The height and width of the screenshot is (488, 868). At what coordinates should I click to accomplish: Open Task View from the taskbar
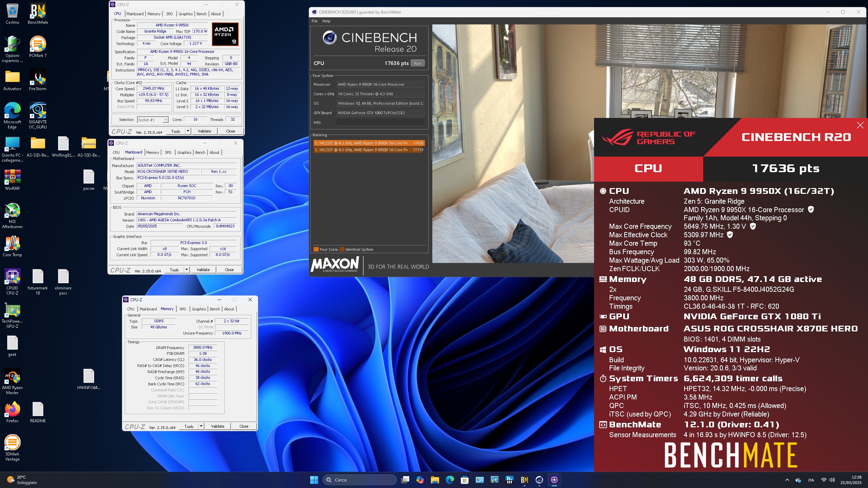405,480
